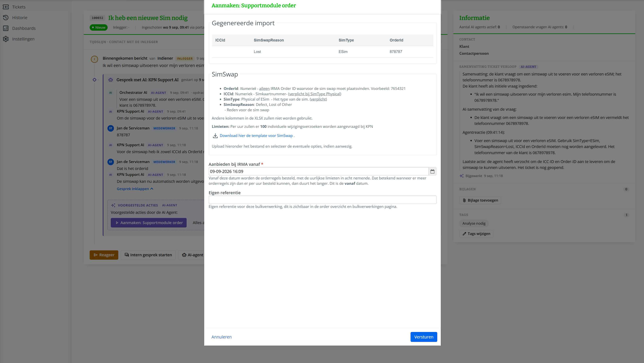Viewport: 644px width, 363px height.
Task: Open Dashboards in the sidebar
Action: click(24, 28)
